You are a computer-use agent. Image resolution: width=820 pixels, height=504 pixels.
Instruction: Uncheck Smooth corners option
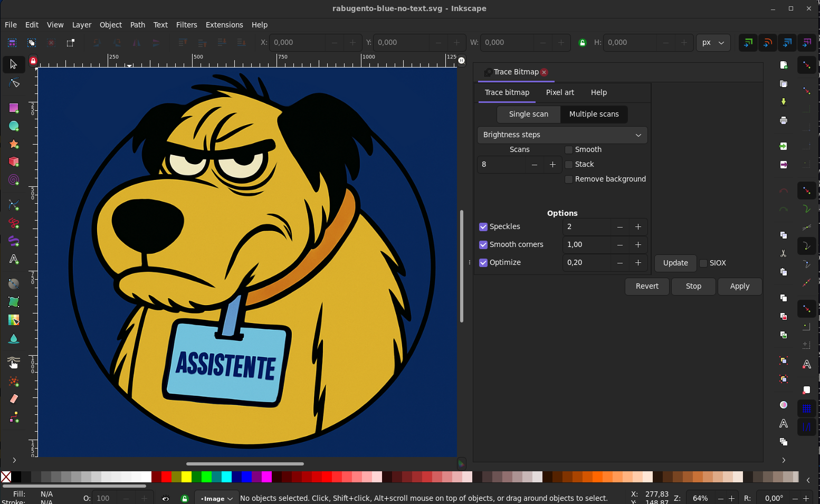(483, 245)
